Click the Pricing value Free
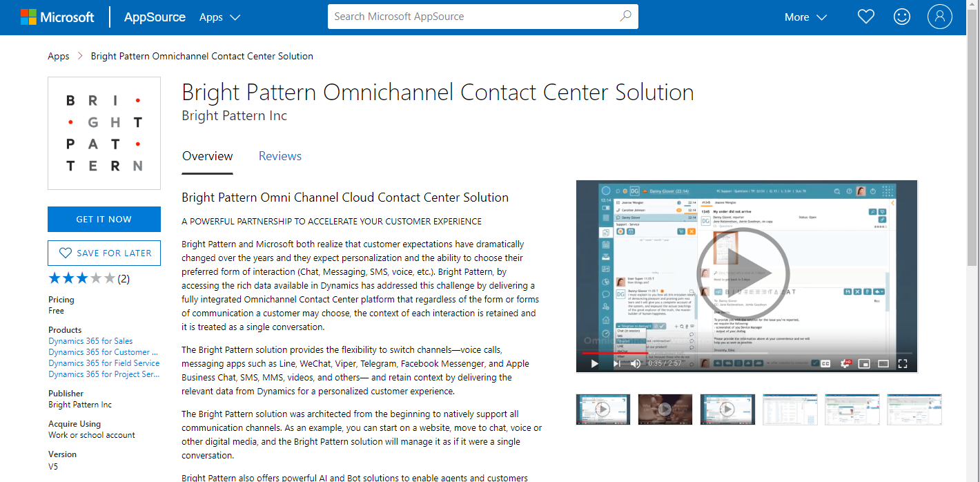This screenshot has width=980, height=482. pyautogui.click(x=56, y=311)
